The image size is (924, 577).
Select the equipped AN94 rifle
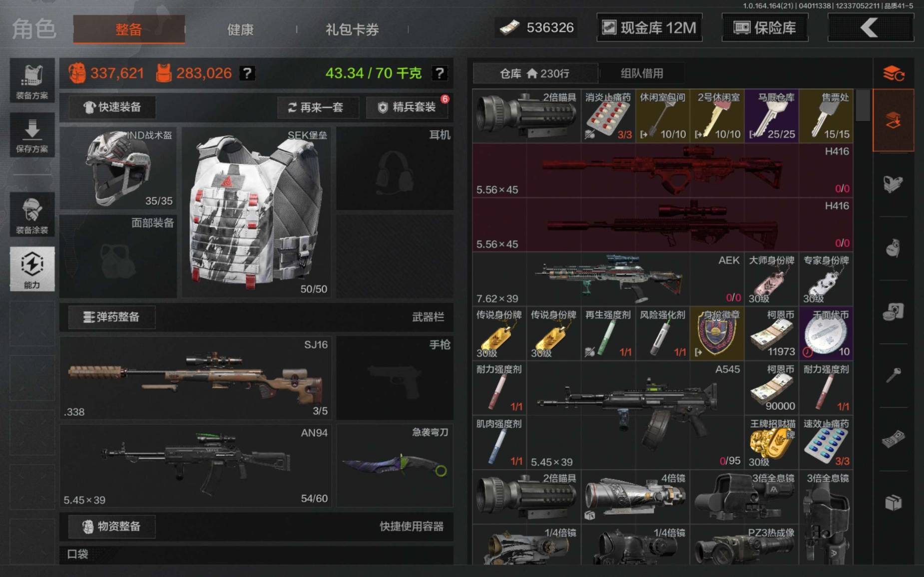(196, 466)
